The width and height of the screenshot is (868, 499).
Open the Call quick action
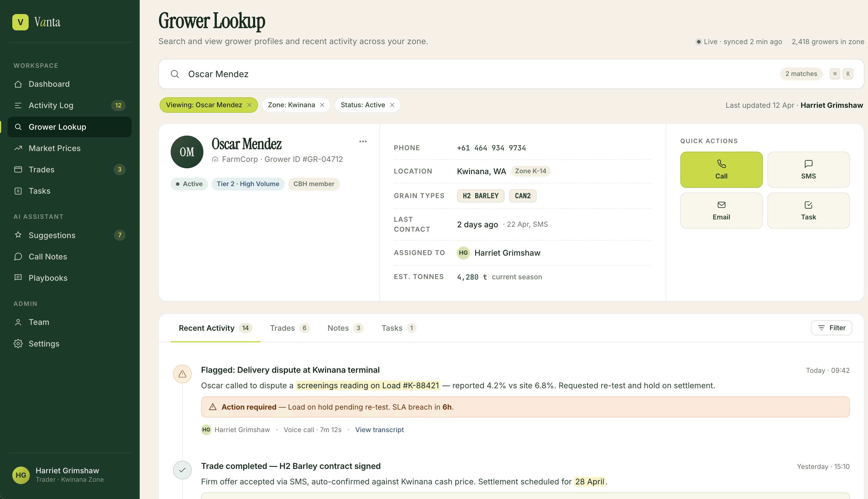[721, 169]
